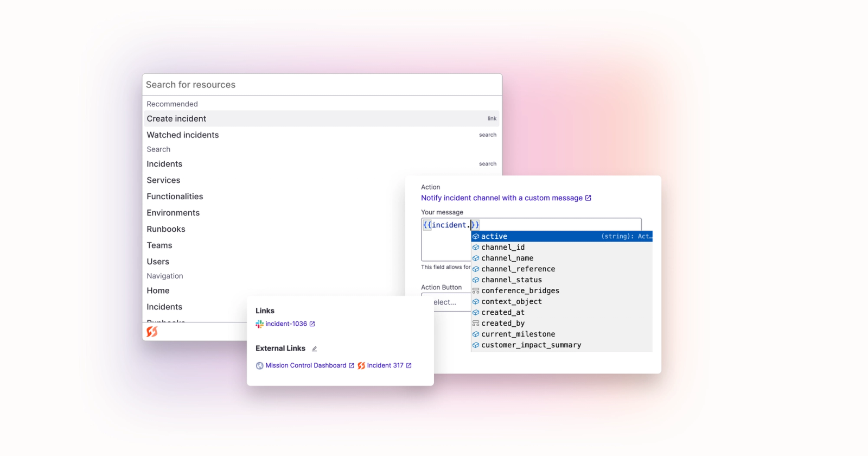This screenshot has width=868, height=456.
Task: Pick channel_id from autocomplete suggestions
Action: point(561,248)
